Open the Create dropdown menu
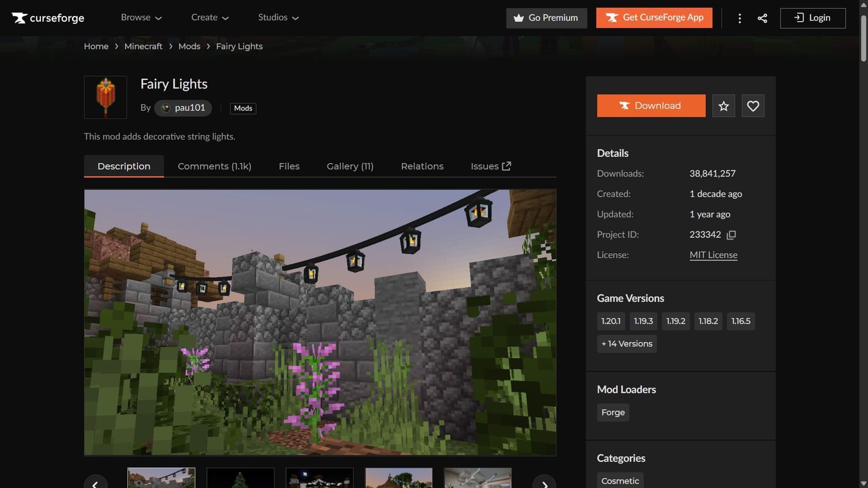 coord(209,17)
